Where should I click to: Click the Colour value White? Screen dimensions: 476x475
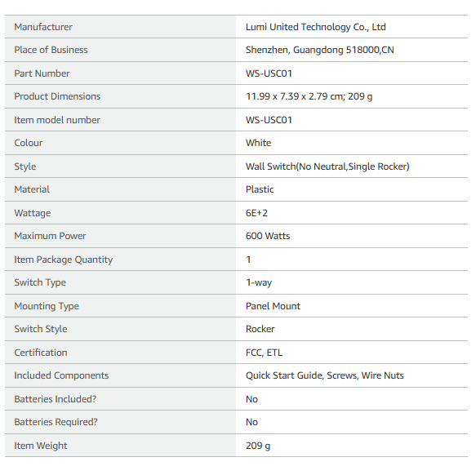click(x=258, y=143)
